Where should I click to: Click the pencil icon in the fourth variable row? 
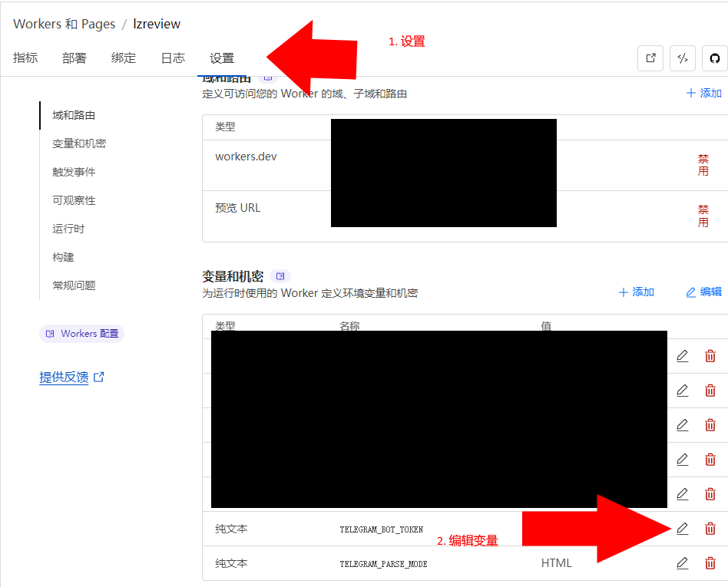(682, 460)
